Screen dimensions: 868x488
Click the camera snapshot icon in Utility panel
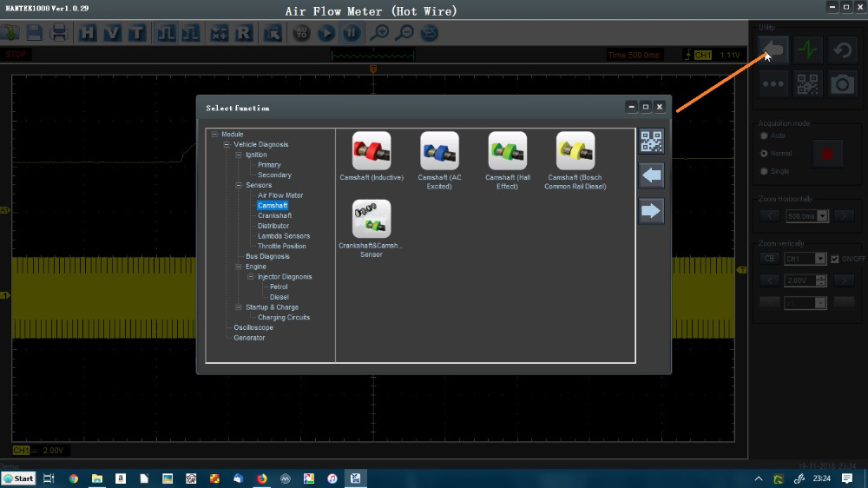[843, 84]
